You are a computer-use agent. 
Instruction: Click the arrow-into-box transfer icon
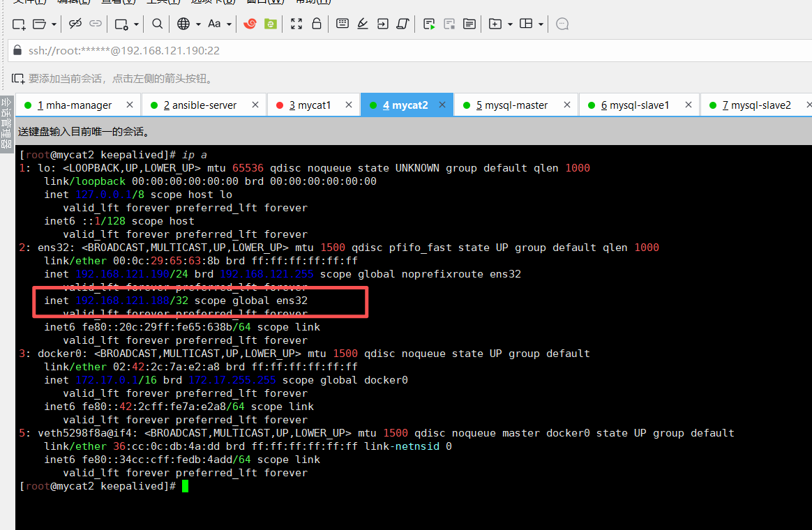(383, 24)
